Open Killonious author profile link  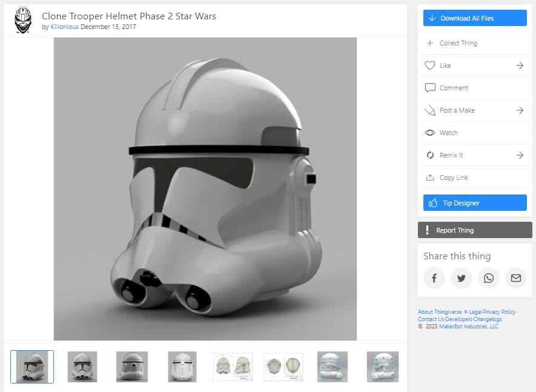(64, 27)
